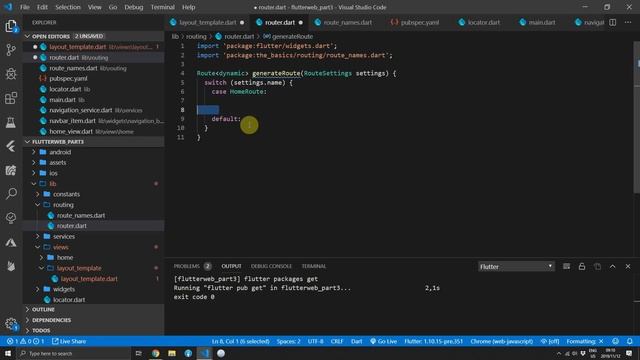Screen dimensions: 640x360
Task: Switch to main.dart editor tab
Action: (542, 22)
